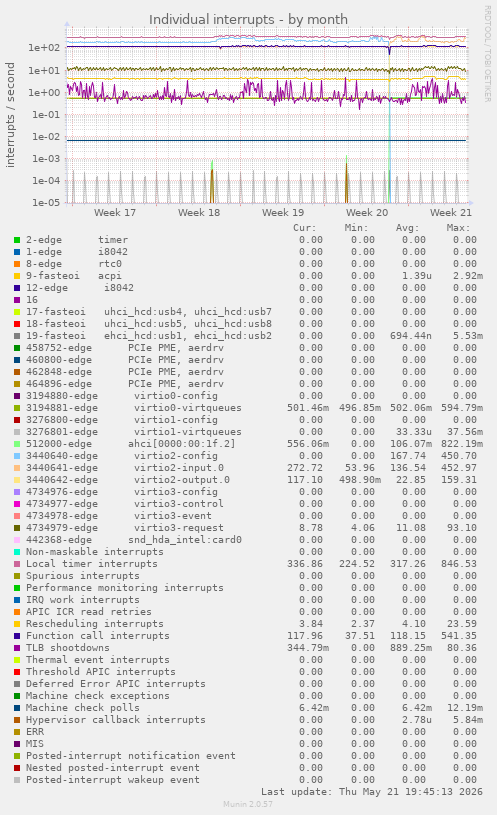Click the Max column header
497x815 pixels.
pyautogui.click(x=458, y=228)
